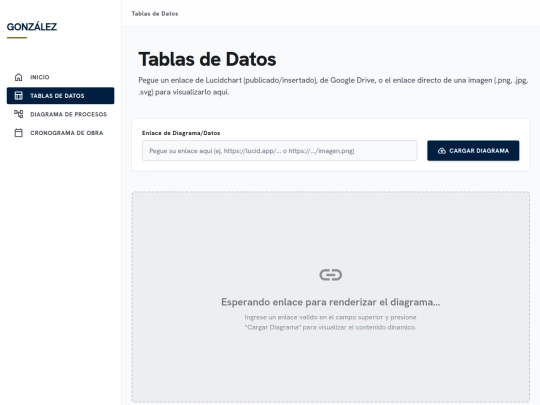Click the Pegue un enlace de Lucidchart description
540x405 pixels.
[333, 86]
